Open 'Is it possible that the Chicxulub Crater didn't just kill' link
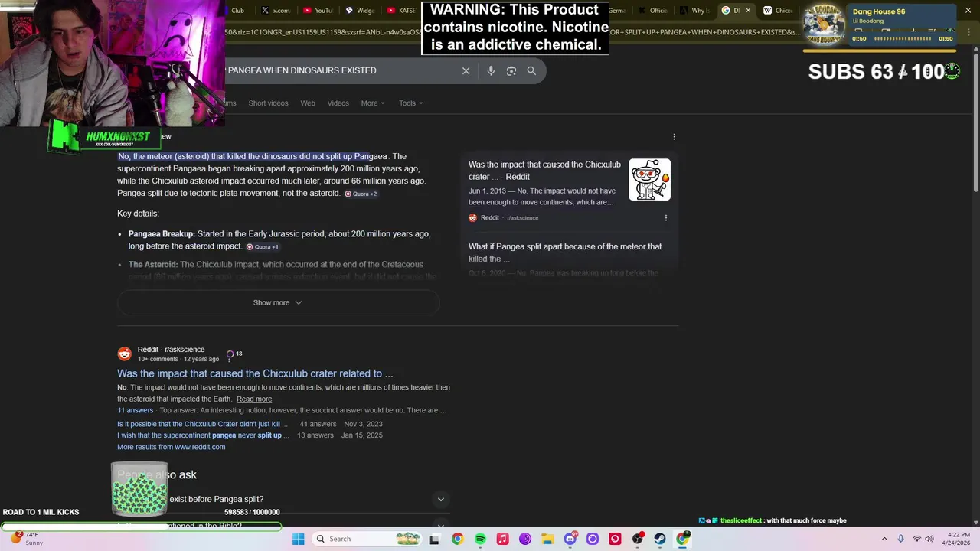 pos(203,424)
